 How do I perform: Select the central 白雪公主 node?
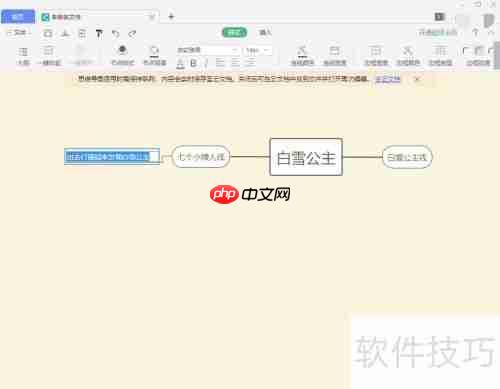(x=306, y=157)
